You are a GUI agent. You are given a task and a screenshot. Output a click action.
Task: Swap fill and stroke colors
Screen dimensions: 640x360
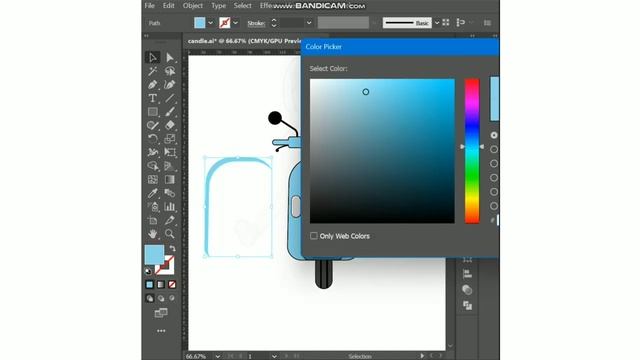pos(173,248)
